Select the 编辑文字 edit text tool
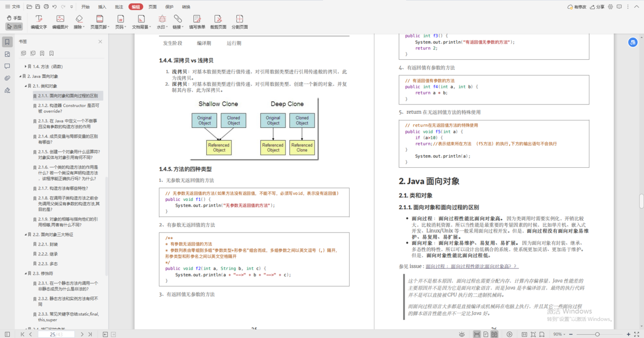Screen dimensions: 644x338 [x=38, y=22]
